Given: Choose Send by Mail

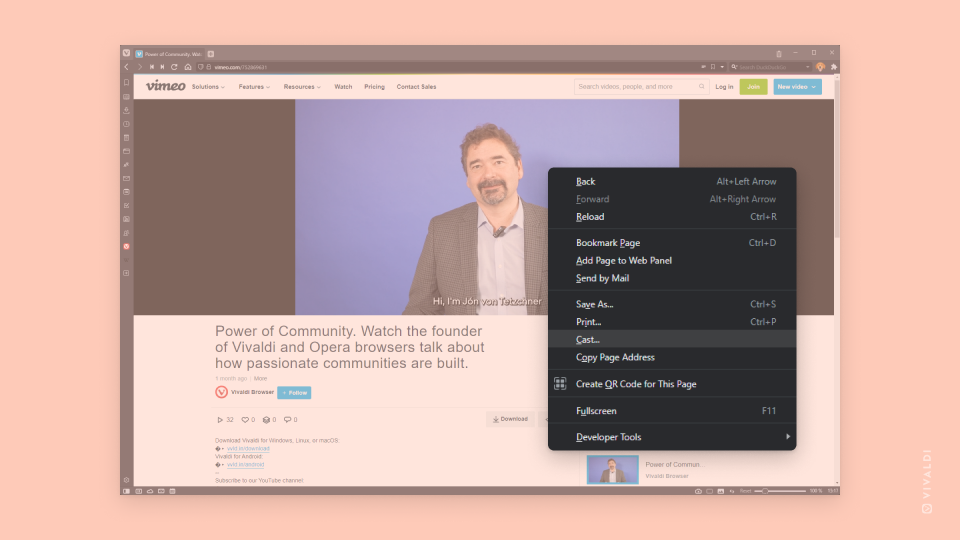Looking at the screenshot, I should tap(672, 278).
